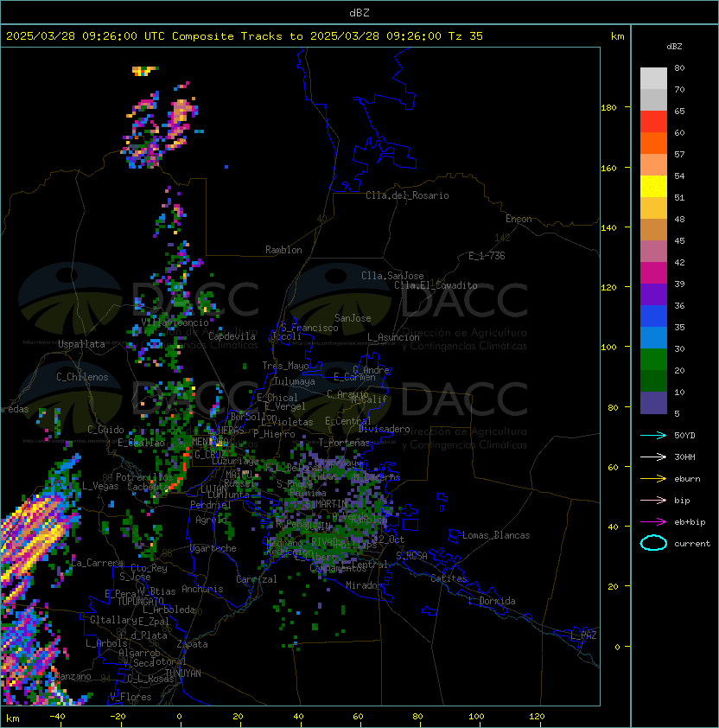Click the E_1-736 map label

487,256
